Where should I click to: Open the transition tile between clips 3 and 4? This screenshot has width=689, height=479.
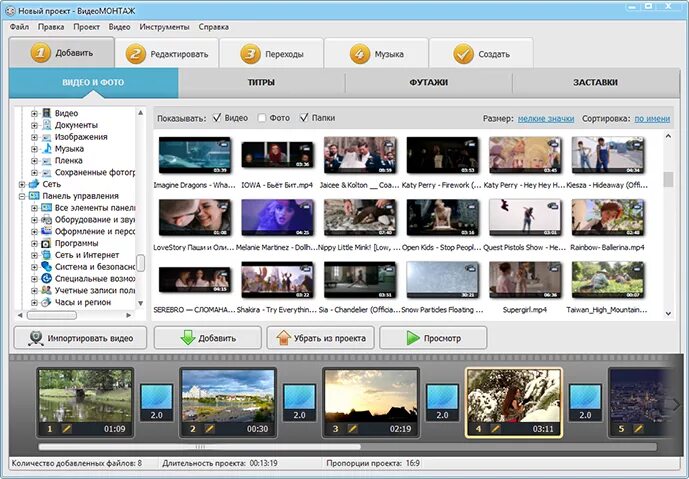click(x=442, y=403)
